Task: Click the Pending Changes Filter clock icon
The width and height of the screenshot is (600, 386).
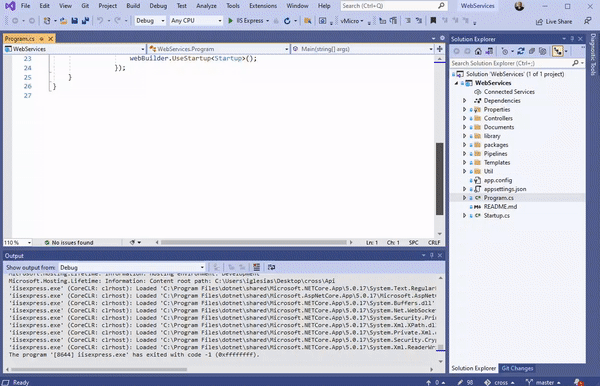Action: click(505, 51)
